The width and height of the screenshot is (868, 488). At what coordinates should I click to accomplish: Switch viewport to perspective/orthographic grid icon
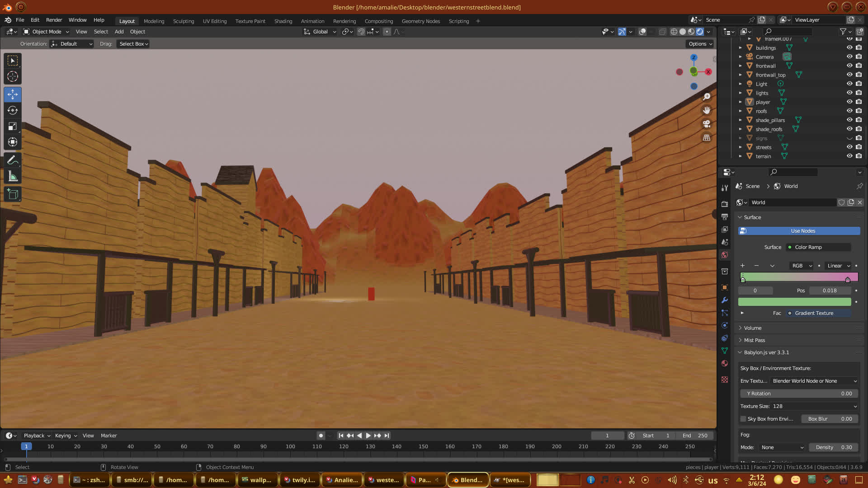coord(707,138)
